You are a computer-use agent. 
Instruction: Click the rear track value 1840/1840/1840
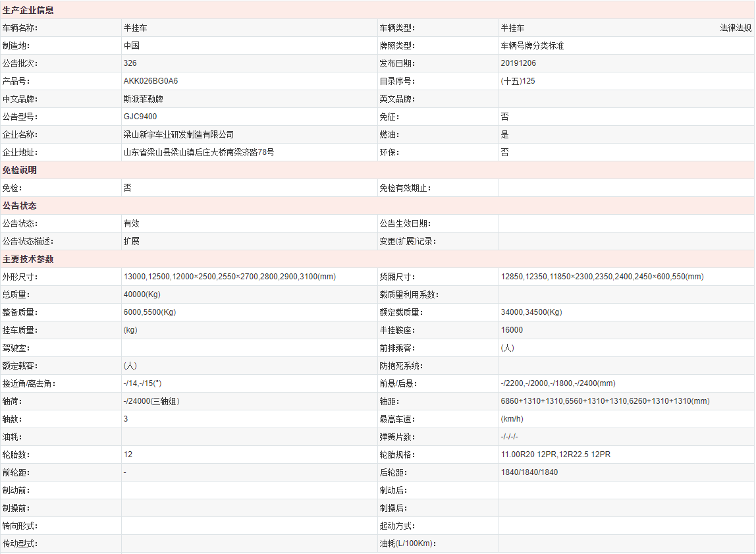coord(529,472)
